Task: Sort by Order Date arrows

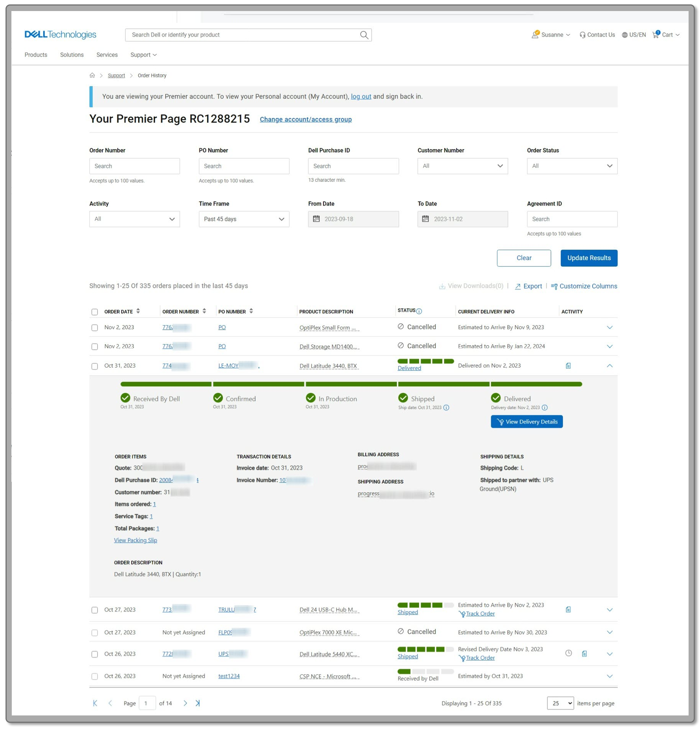Action: coord(138,311)
